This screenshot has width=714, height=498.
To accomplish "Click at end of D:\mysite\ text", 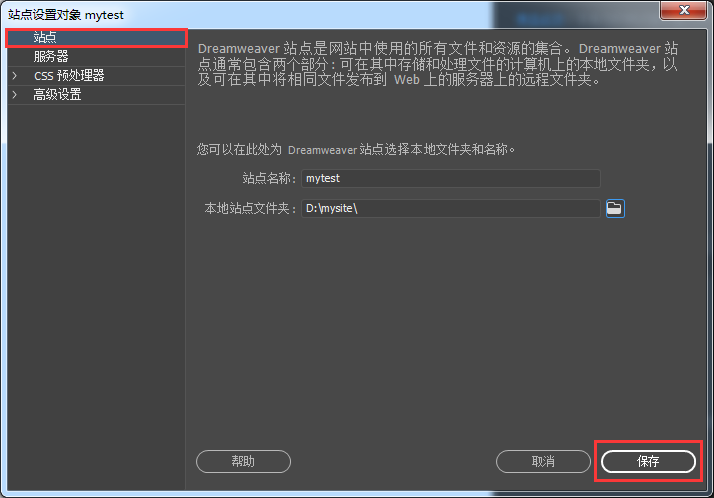I will click(x=358, y=208).
